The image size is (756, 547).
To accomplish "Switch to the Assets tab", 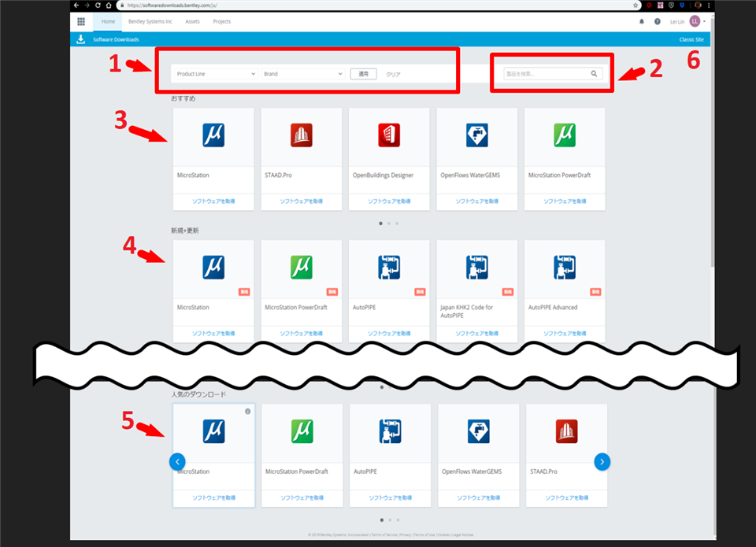I will point(192,22).
